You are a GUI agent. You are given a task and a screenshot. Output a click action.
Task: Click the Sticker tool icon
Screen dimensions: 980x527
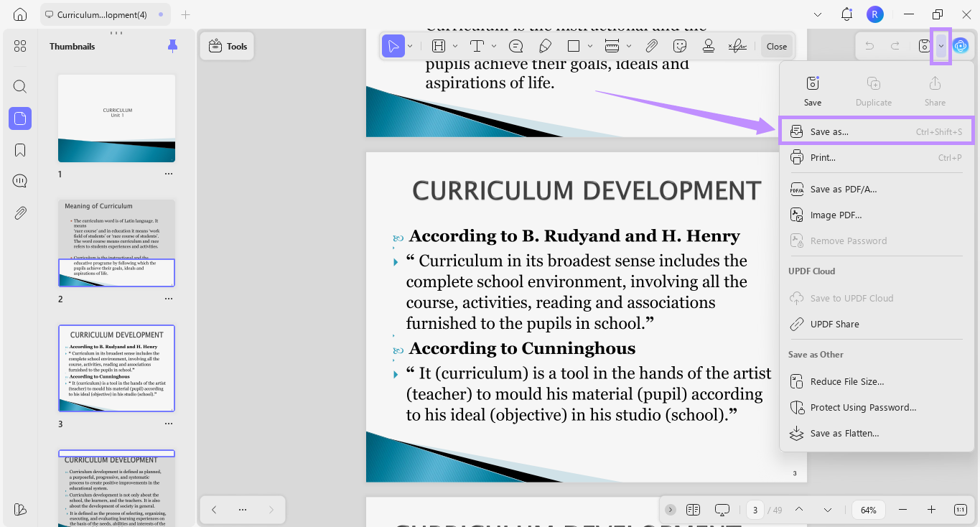680,46
